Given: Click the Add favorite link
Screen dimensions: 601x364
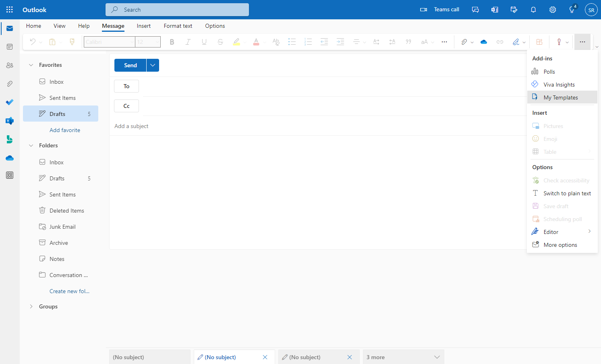Looking at the screenshot, I should tap(65, 130).
